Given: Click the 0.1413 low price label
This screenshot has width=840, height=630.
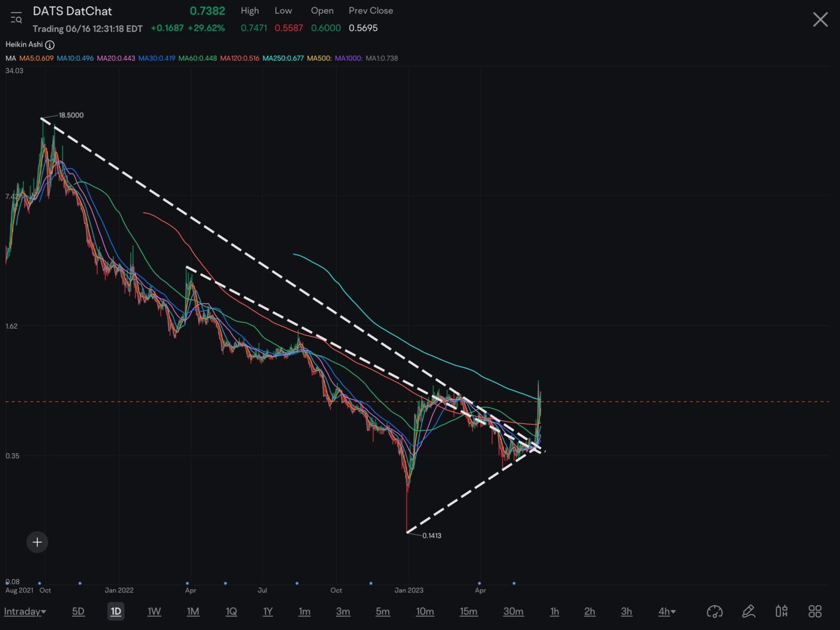Looking at the screenshot, I should (432, 535).
